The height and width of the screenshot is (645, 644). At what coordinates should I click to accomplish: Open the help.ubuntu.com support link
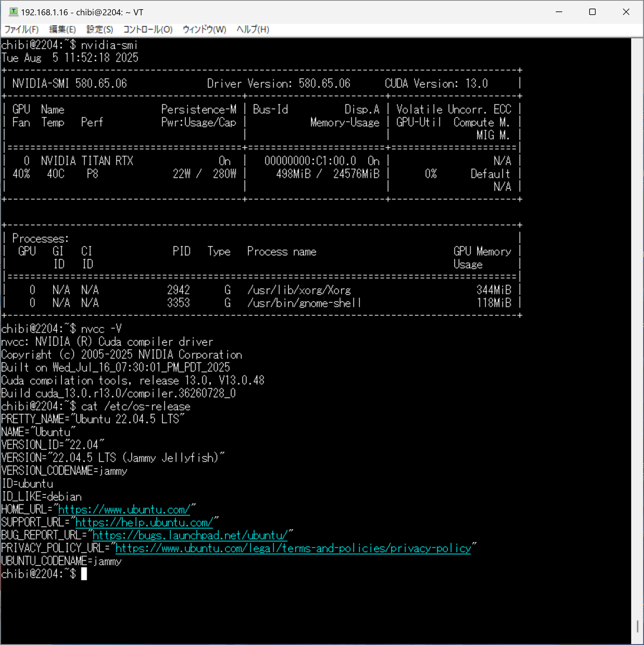coord(144,522)
